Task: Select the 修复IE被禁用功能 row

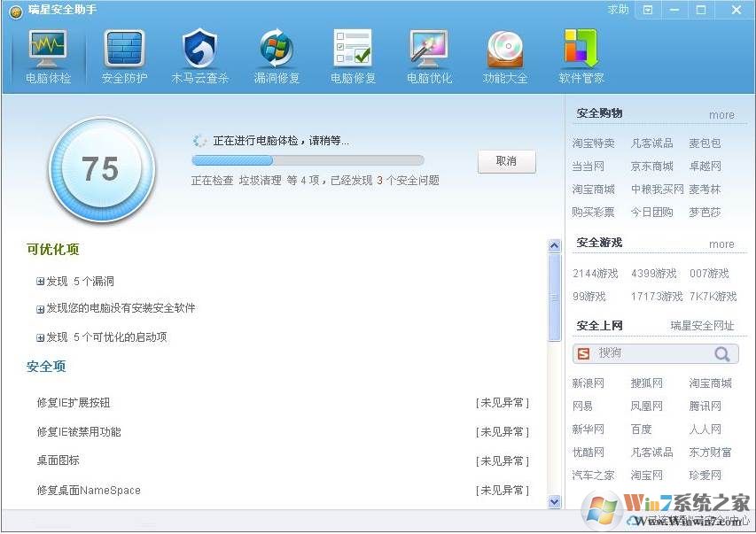Action: (x=283, y=432)
